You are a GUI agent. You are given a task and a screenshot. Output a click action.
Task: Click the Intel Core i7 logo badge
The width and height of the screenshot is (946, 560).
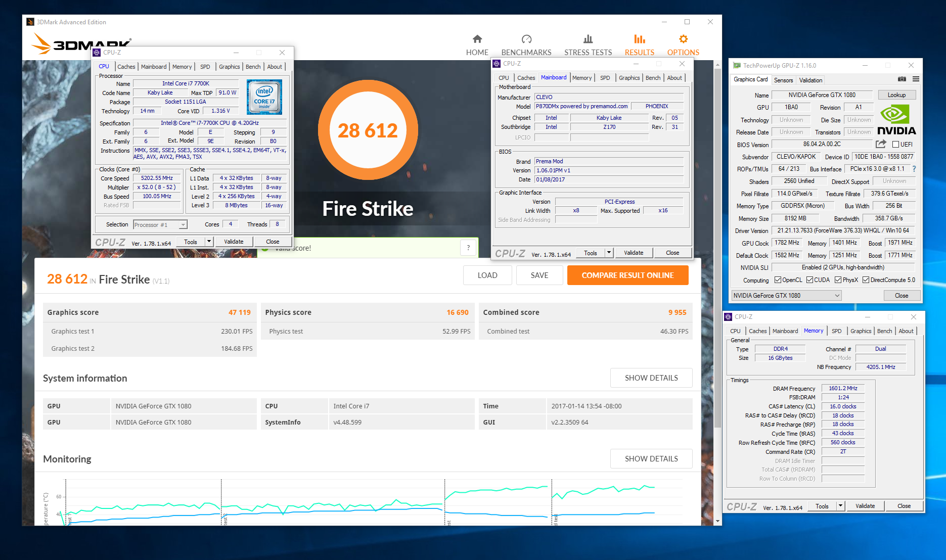(x=264, y=97)
